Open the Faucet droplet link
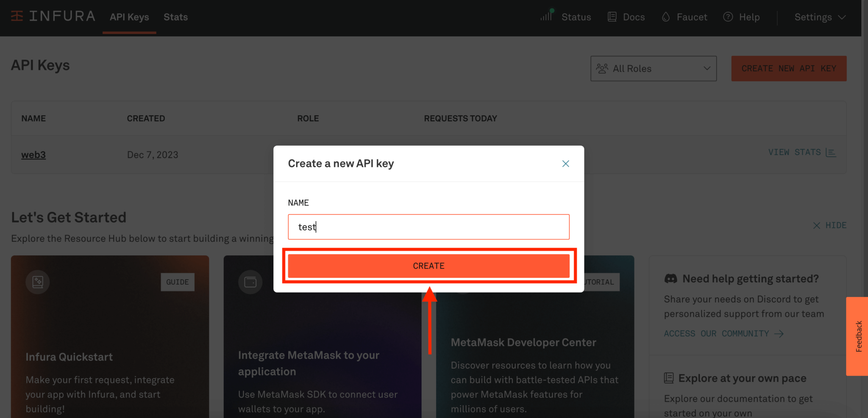This screenshot has height=418, width=868. pos(684,17)
